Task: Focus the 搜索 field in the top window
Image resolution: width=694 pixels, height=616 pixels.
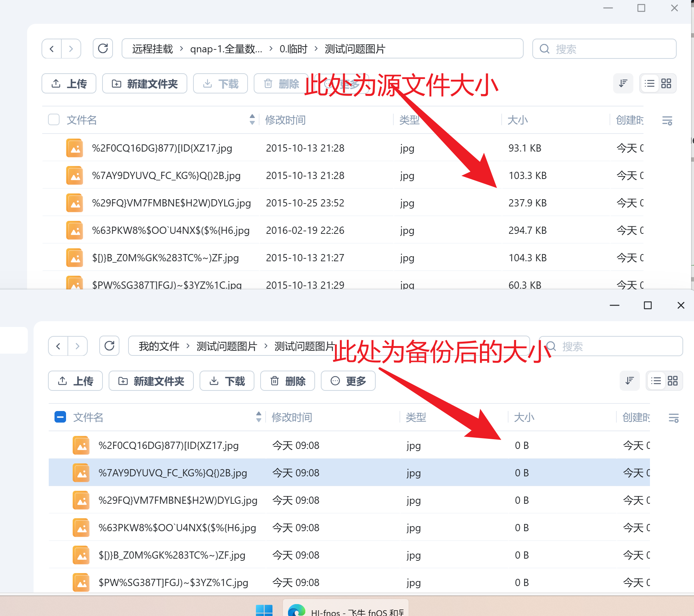Action: pyautogui.click(x=610, y=49)
